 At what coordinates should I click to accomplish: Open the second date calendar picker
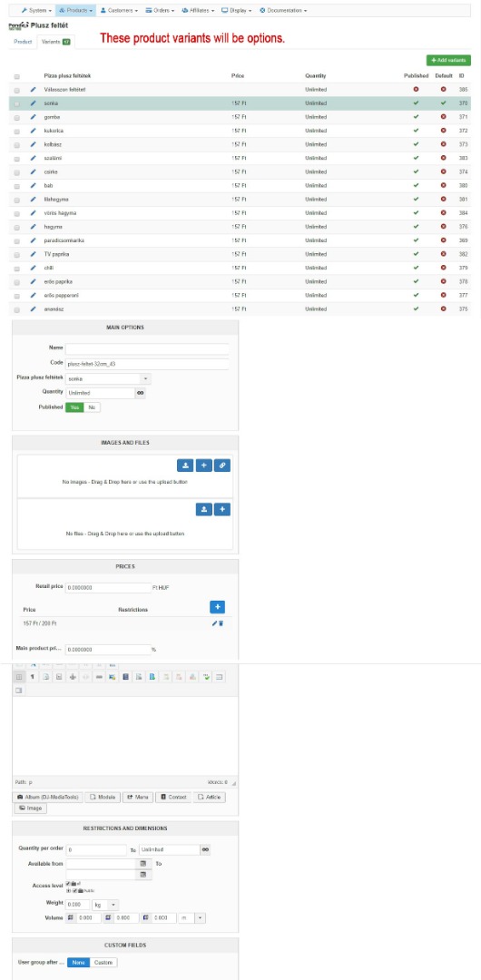142,875
